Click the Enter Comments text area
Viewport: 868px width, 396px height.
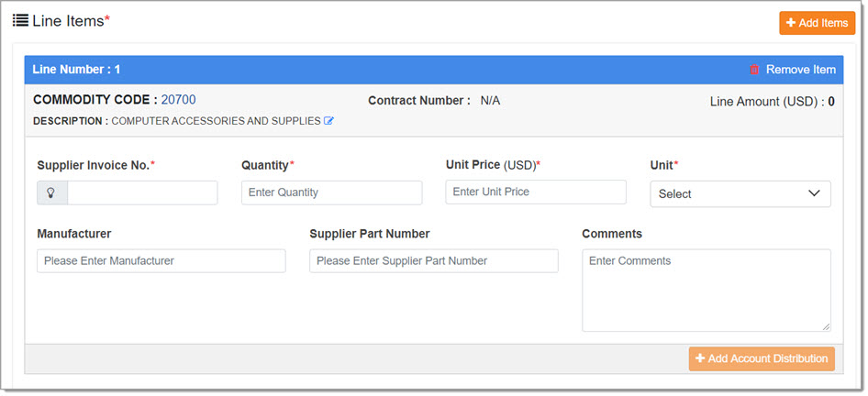point(707,291)
